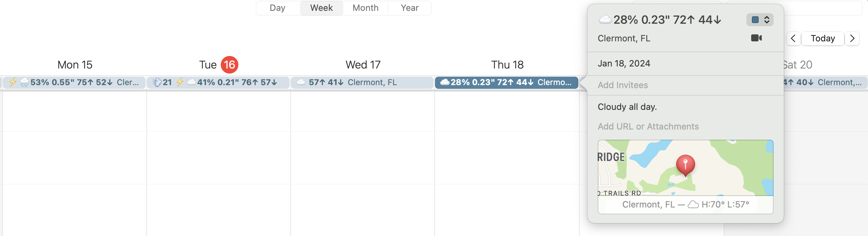This screenshot has width=868, height=236.
Task: Click the blue calendar color swatch
Action: [755, 20]
